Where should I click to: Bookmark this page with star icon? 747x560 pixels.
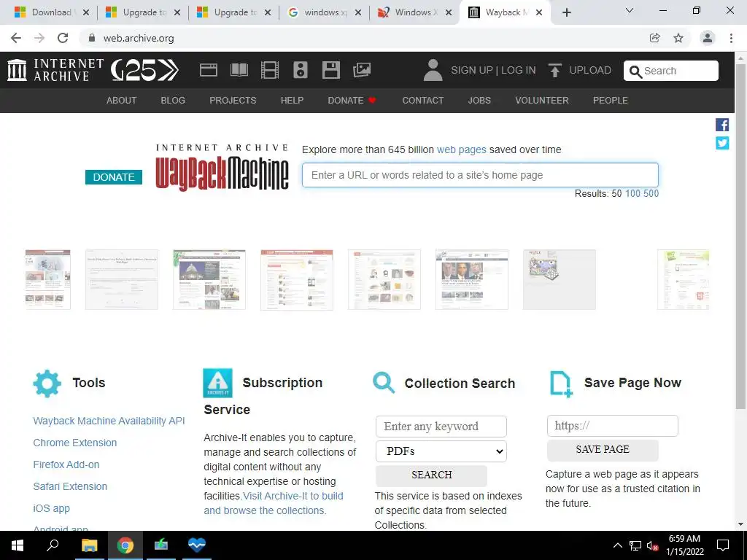(x=678, y=38)
